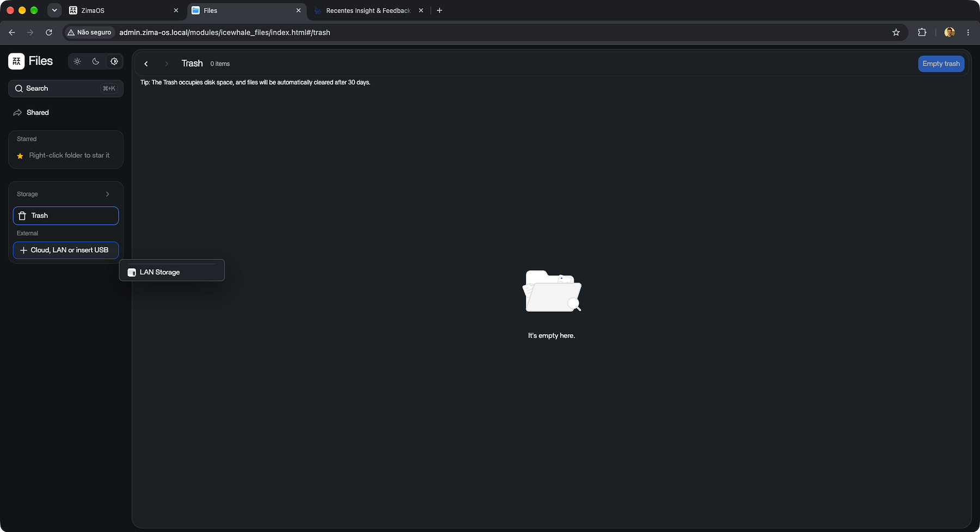Open a new browser tab
980x532 pixels.
439,10
